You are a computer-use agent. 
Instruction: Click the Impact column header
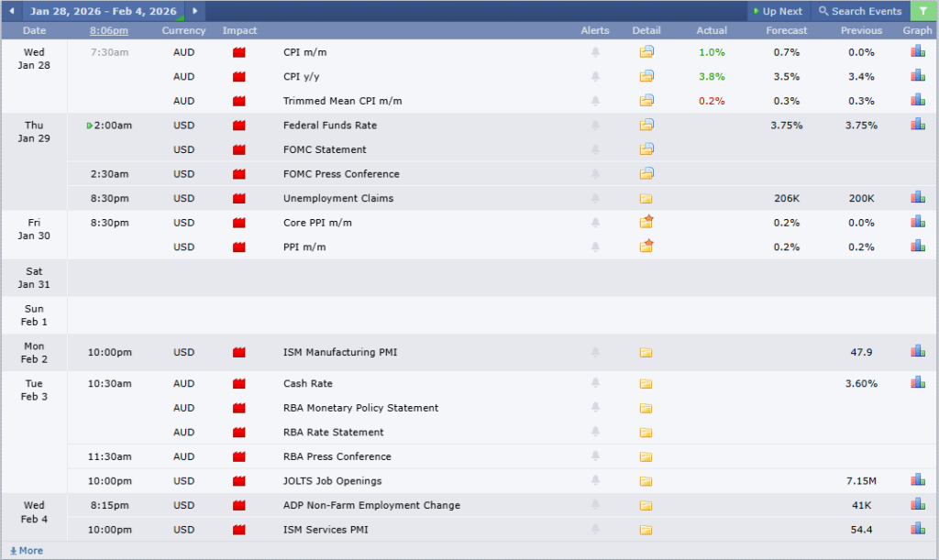(239, 30)
